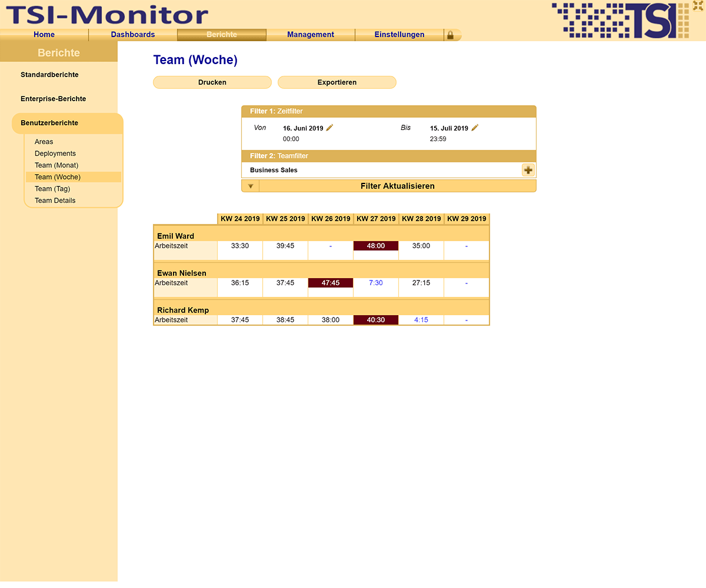
Task: Open the Einstellungen tab
Action: tap(399, 35)
